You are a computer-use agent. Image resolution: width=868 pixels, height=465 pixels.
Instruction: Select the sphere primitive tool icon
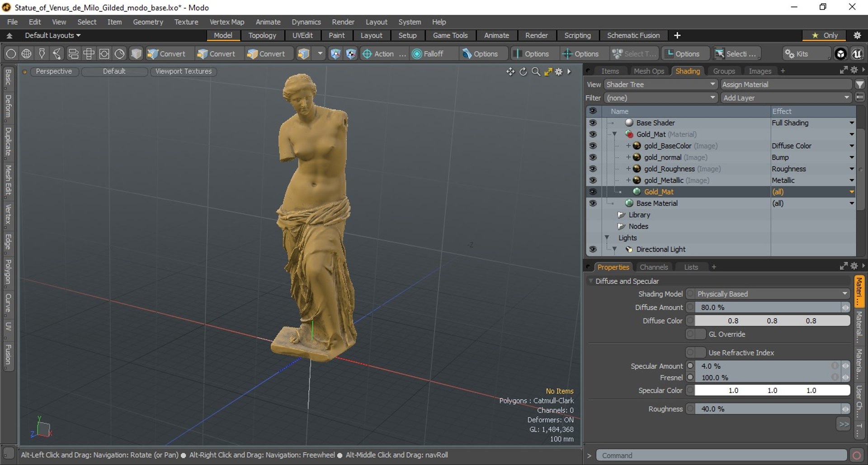tap(11, 54)
